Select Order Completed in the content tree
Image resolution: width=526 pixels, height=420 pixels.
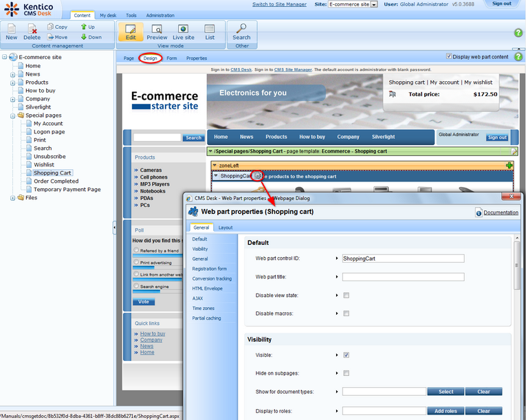tap(56, 181)
